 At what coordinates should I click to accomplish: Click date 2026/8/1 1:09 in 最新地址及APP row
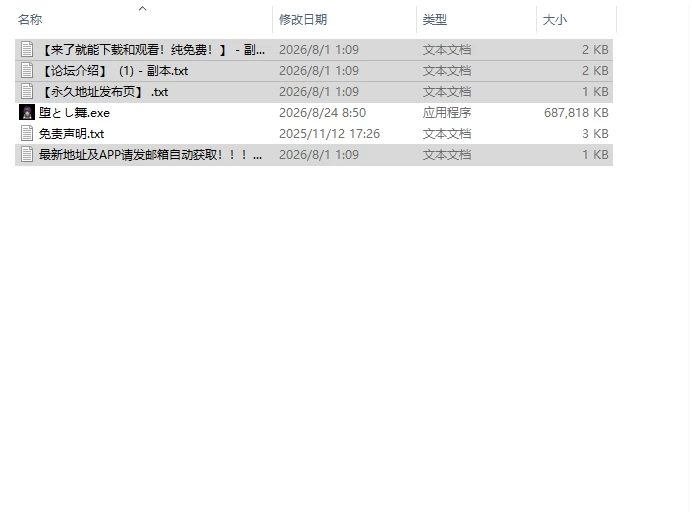(x=319, y=154)
